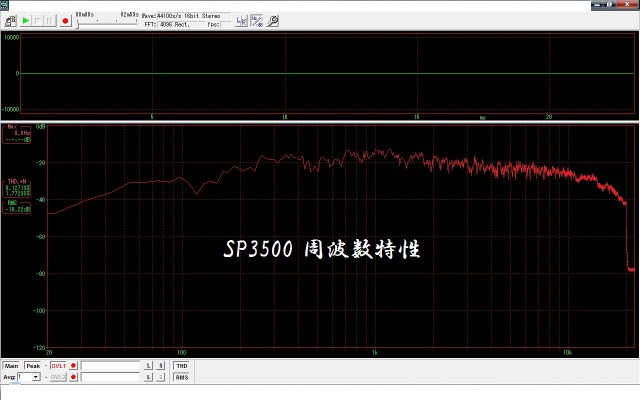Save overlay with OVL1 row S button
The width and height of the screenshot is (640, 400).
coord(161,366)
